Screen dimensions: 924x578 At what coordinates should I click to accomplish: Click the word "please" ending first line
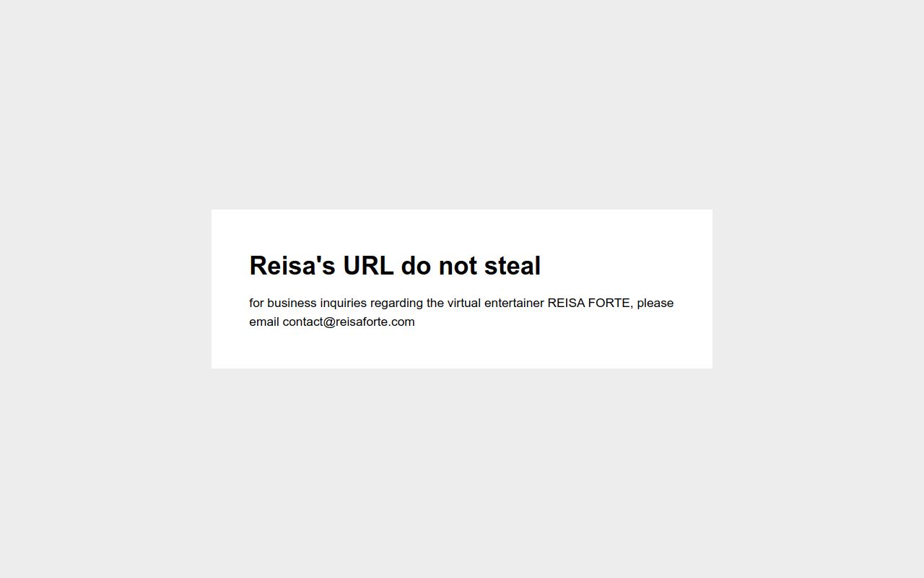(655, 303)
